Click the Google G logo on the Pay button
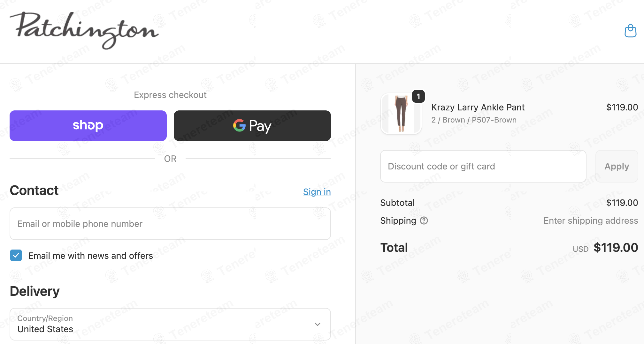Screen dimensions: 644x344 pyautogui.click(x=239, y=125)
